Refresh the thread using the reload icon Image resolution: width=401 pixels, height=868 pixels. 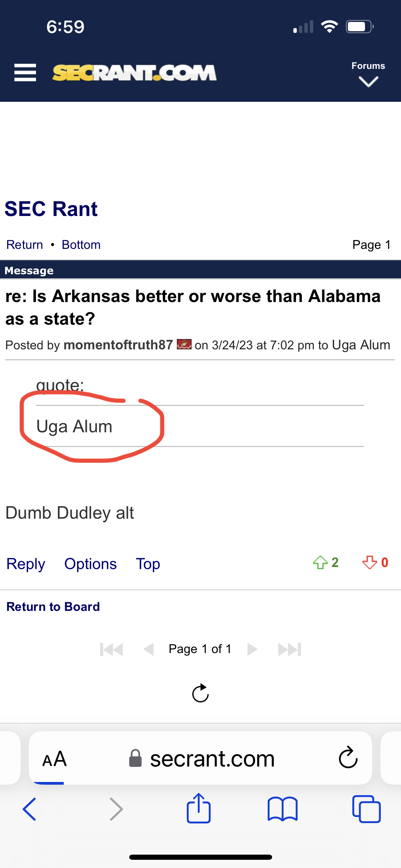200,693
